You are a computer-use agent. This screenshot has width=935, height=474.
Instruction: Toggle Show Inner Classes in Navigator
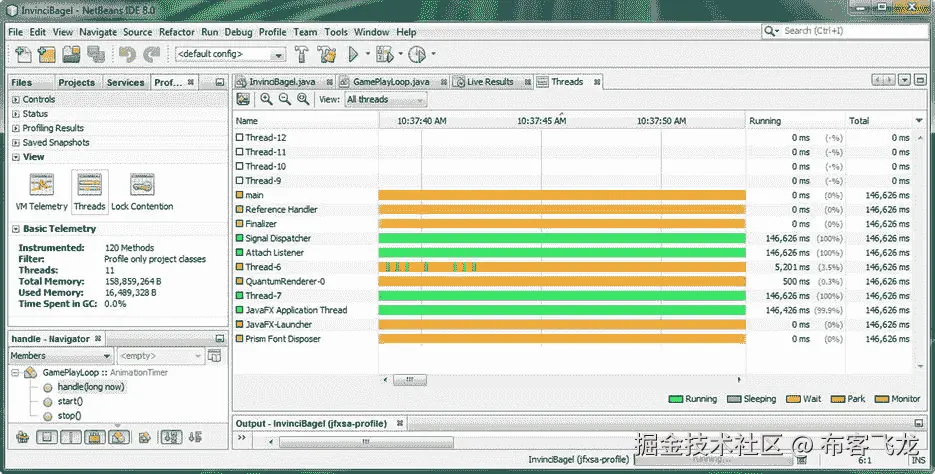coord(119,437)
